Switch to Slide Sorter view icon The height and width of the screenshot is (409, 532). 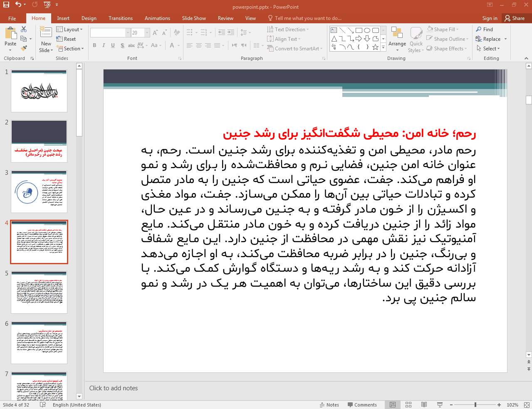408,405
